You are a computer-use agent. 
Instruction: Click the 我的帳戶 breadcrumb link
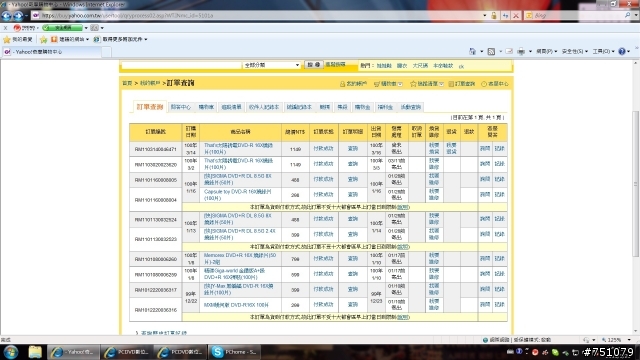[x=150, y=83]
